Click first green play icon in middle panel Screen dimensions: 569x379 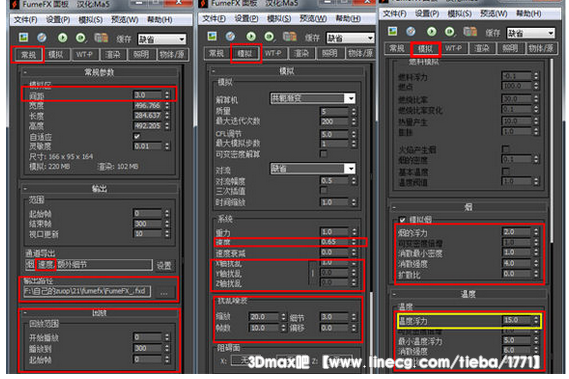[251, 36]
